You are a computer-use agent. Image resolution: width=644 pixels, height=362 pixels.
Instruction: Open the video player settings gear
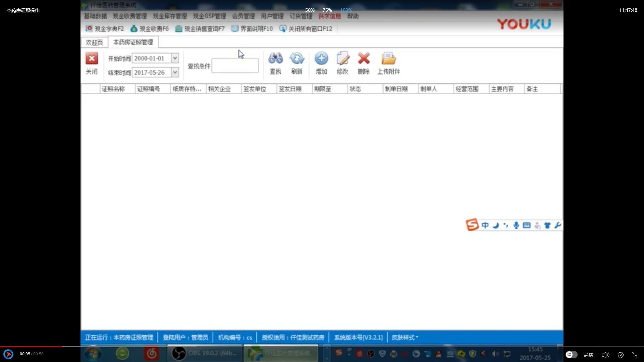(621, 355)
